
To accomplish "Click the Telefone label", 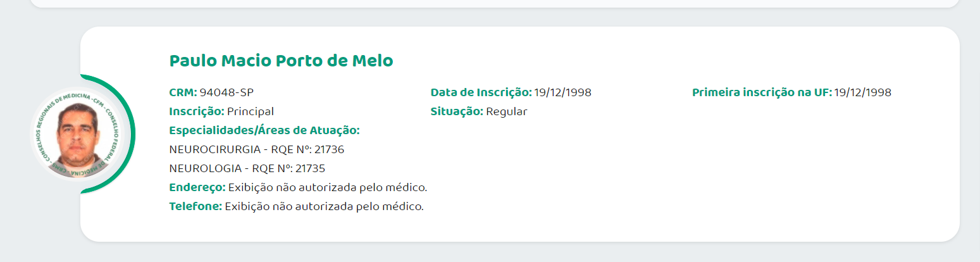I will 195,206.
